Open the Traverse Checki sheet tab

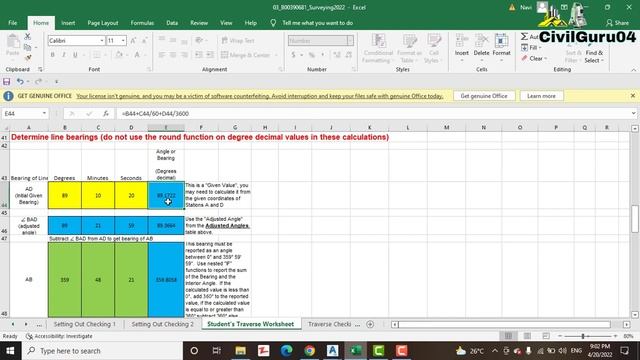point(330,324)
